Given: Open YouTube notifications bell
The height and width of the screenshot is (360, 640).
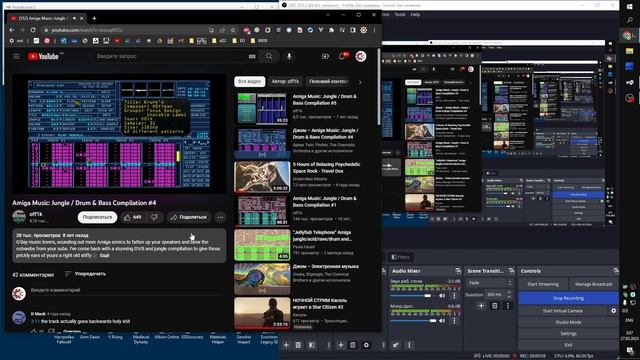Looking at the screenshot, I should 342,56.
